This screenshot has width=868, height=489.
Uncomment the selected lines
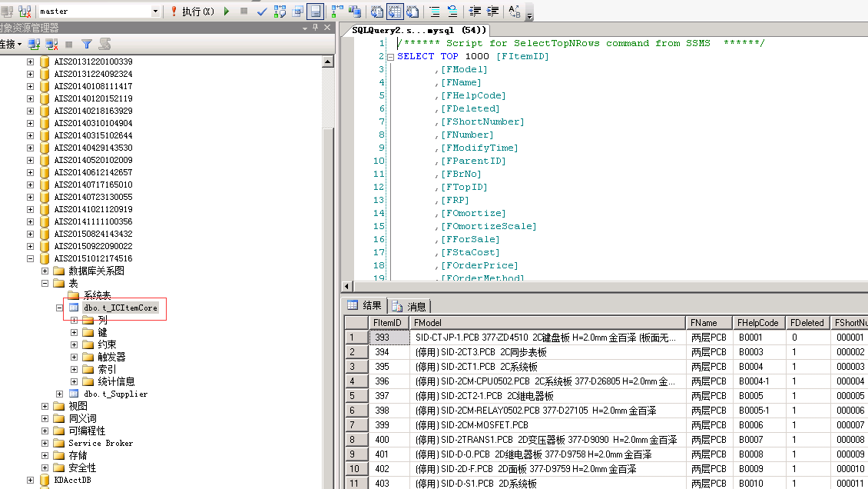pos(452,11)
